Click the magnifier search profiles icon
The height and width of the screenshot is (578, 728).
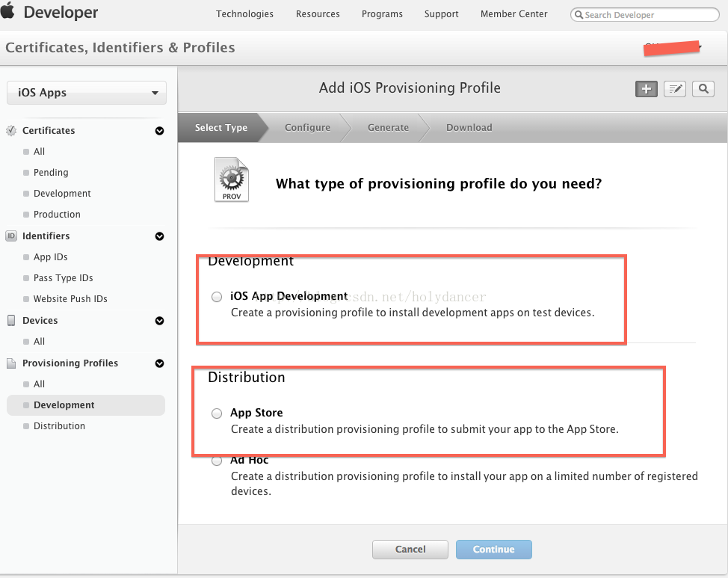pyautogui.click(x=703, y=89)
